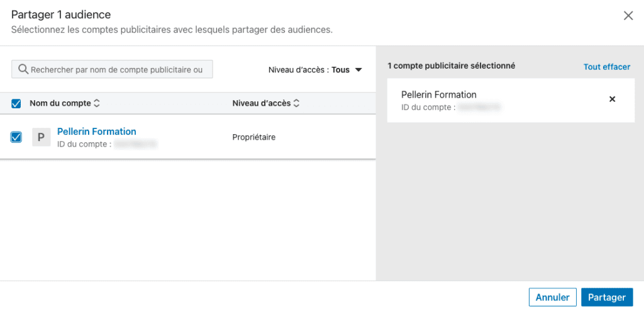The height and width of the screenshot is (311, 644).
Task: Click the blue Partager button
Action: point(606,297)
